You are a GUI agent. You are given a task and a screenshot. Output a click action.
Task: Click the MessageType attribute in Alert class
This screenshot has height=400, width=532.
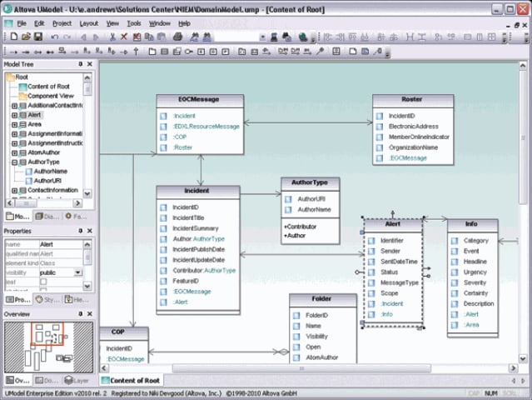400,282
